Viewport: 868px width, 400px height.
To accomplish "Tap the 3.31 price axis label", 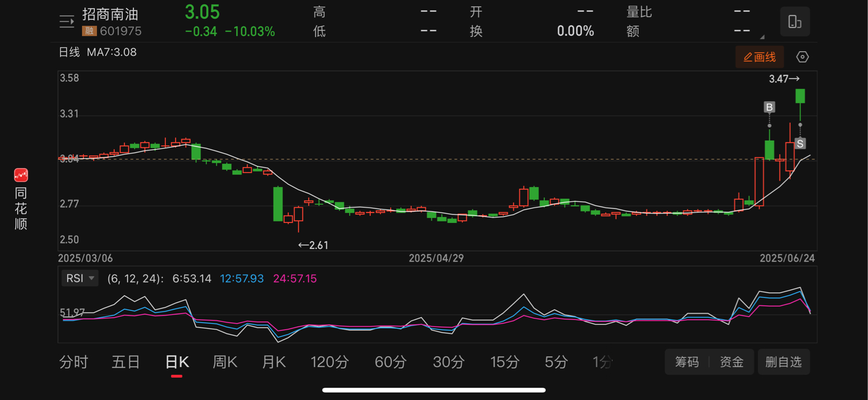I will pyautogui.click(x=69, y=114).
